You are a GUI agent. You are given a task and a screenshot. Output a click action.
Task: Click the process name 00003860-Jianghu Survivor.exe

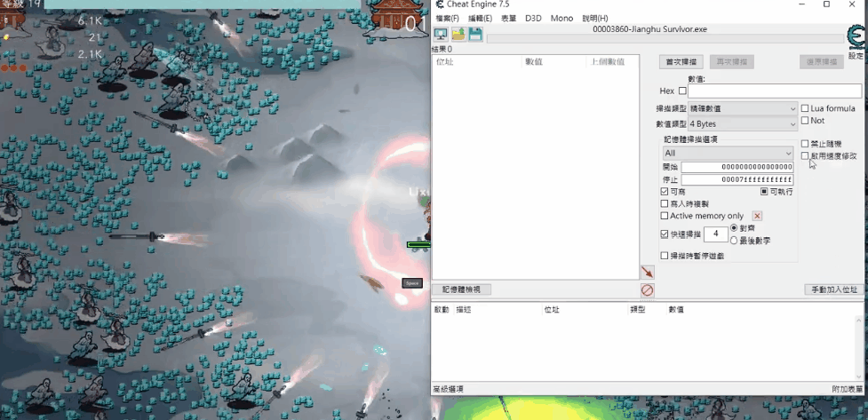[649, 29]
